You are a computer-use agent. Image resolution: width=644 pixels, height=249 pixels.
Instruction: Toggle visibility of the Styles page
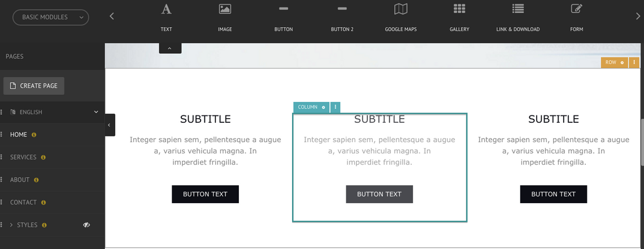click(x=86, y=225)
